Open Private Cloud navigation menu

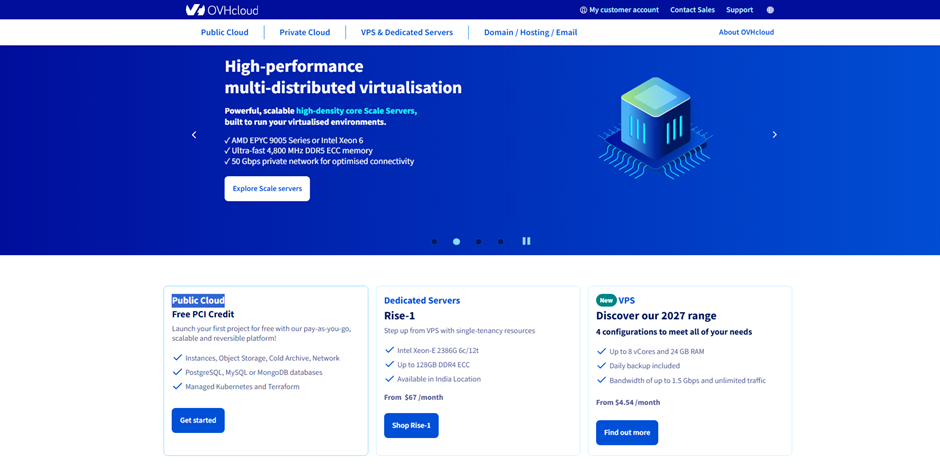(x=305, y=32)
